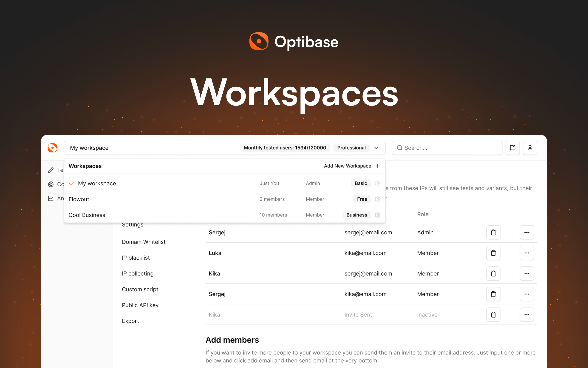This screenshot has width=588, height=368.
Task: Open Public API key settings
Action: pyautogui.click(x=140, y=305)
